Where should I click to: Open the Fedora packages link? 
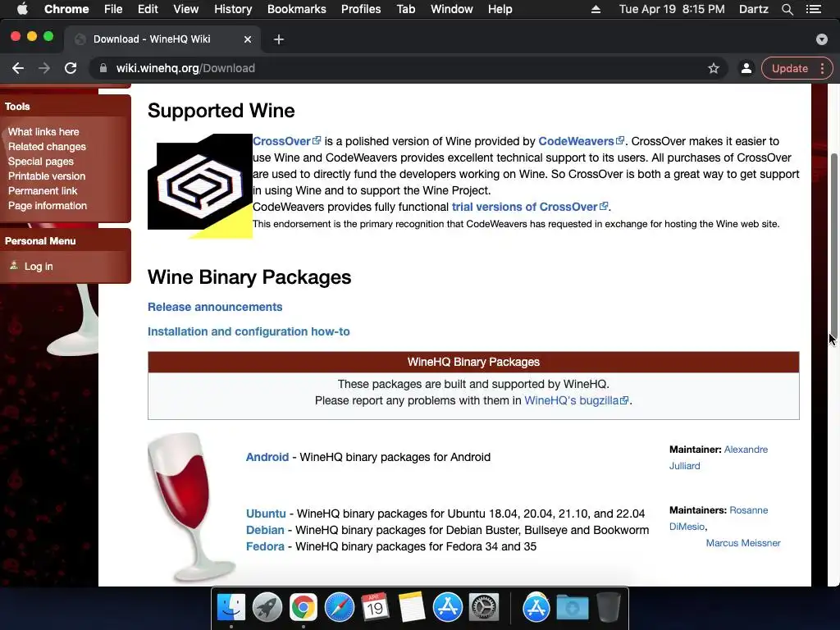(265, 546)
